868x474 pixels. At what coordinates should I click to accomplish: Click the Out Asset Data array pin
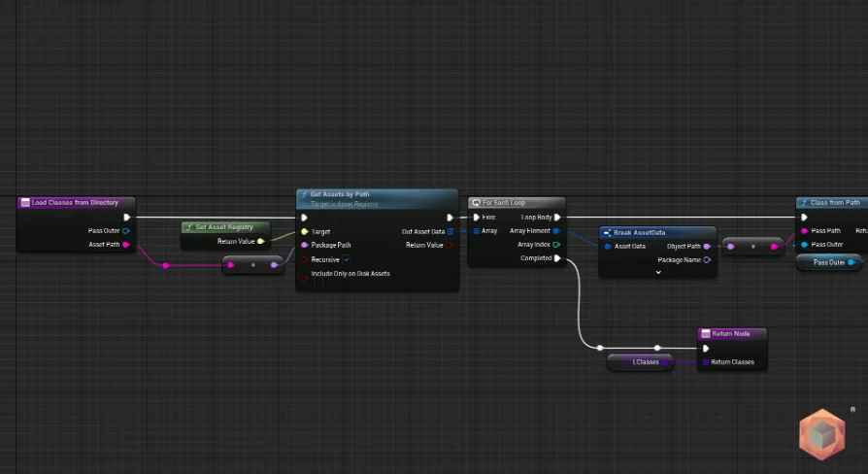[451, 231]
